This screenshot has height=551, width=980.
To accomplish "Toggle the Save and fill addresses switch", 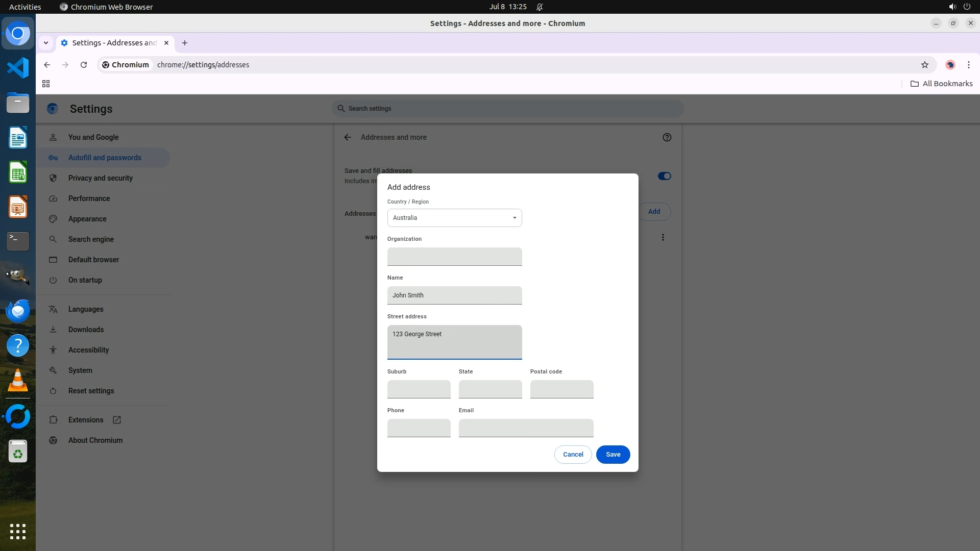I will coord(664,176).
